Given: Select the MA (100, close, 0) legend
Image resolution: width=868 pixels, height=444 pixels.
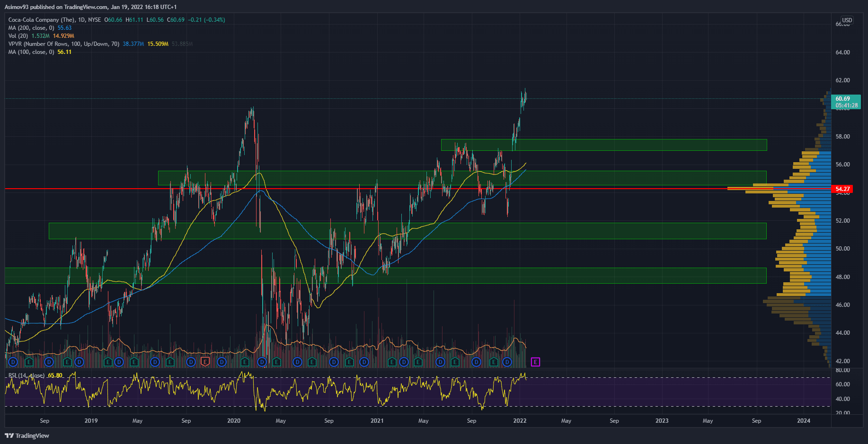Looking at the screenshot, I should 31,52.
